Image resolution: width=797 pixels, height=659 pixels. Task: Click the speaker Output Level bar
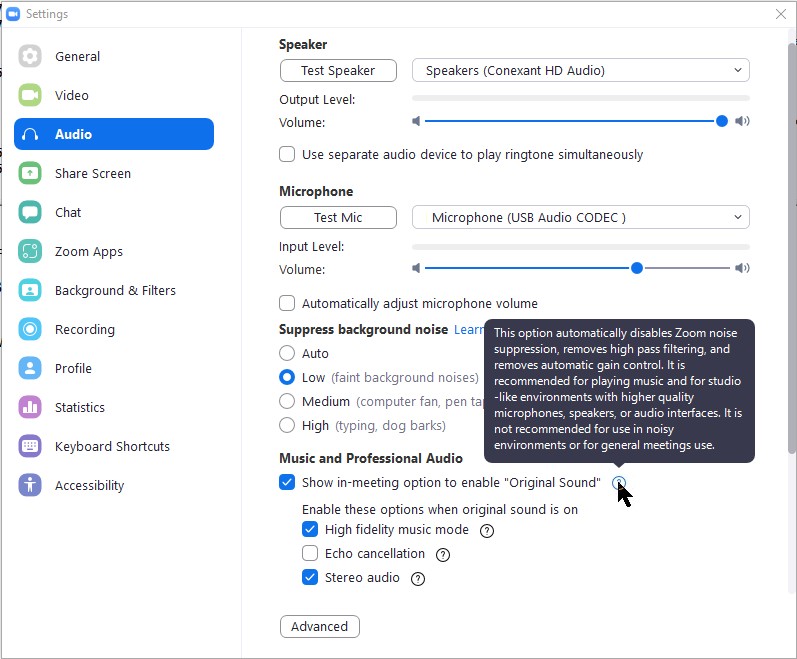pos(580,98)
